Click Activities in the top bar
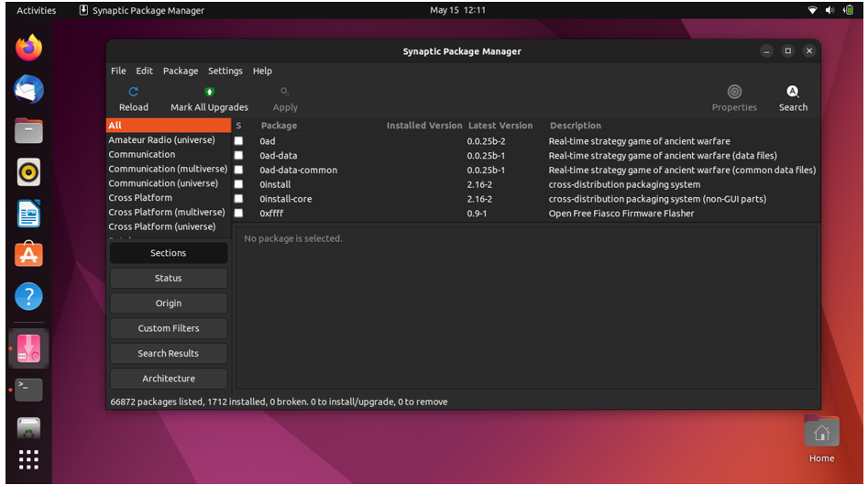Screen dimensions: 868x485 click(x=36, y=10)
